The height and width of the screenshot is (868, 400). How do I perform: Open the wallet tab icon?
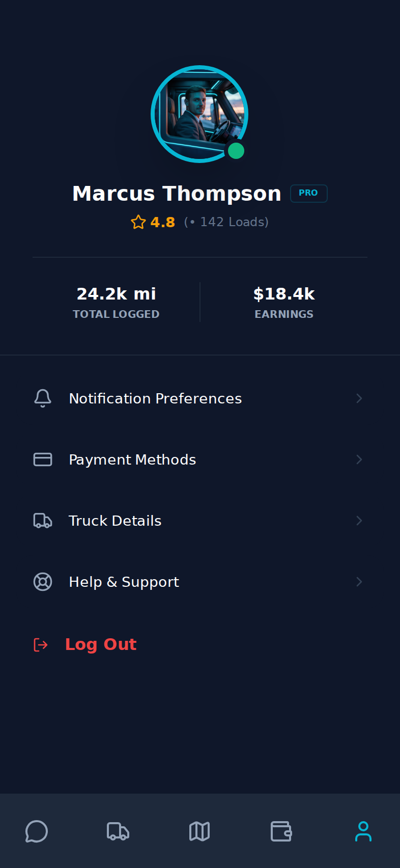(x=281, y=831)
